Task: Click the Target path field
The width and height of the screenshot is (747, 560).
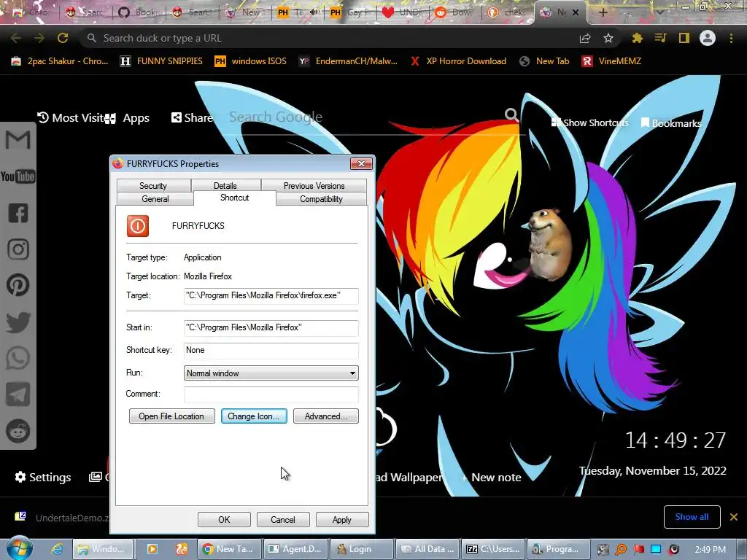Action: point(271,296)
